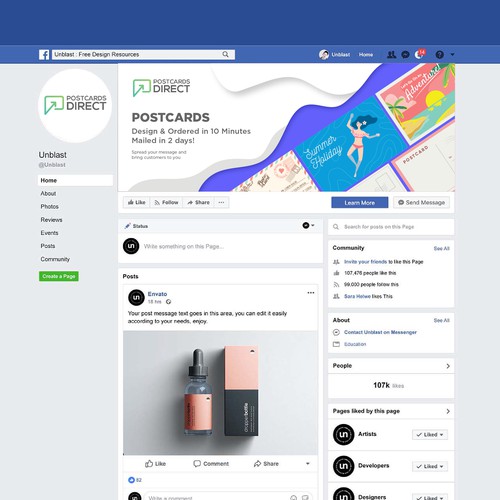Screen dimensions: 500x500
Task: Open the Liked dropdown for Developers
Action: coord(430,466)
